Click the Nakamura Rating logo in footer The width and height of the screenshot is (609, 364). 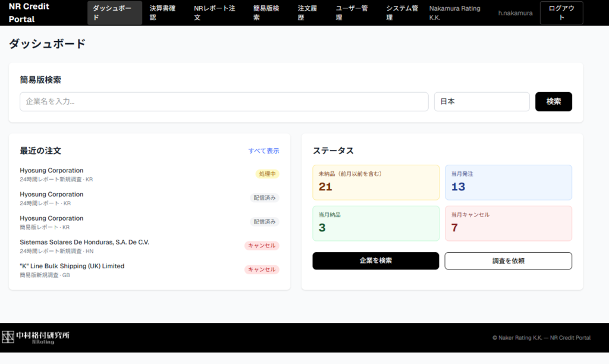coord(36,337)
